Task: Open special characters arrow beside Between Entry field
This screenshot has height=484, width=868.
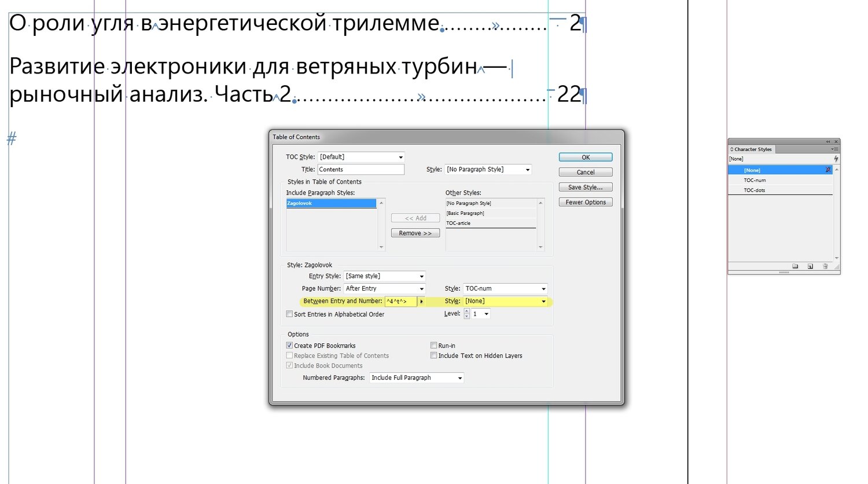Action: point(421,301)
